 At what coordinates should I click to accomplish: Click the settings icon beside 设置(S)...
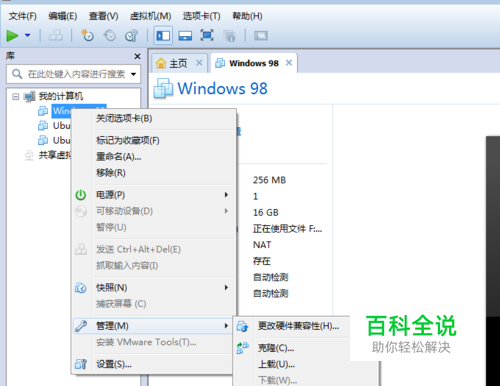tap(81, 364)
